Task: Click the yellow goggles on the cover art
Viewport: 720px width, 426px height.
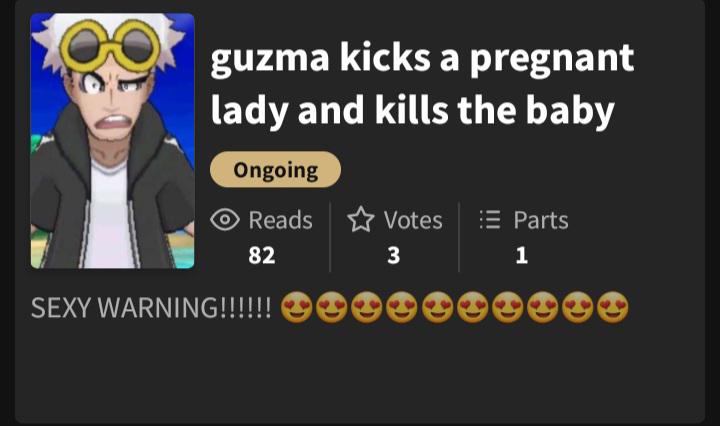Action: (111, 47)
